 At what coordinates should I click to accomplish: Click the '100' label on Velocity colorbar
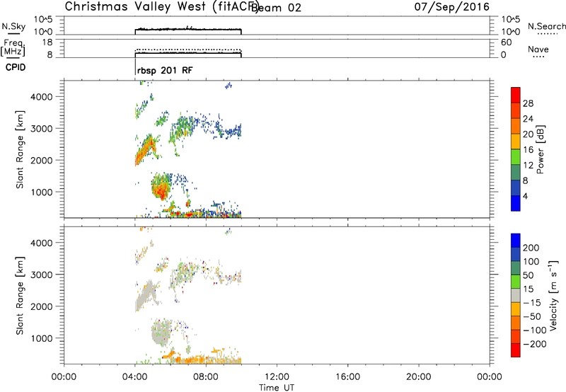[531, 261]
